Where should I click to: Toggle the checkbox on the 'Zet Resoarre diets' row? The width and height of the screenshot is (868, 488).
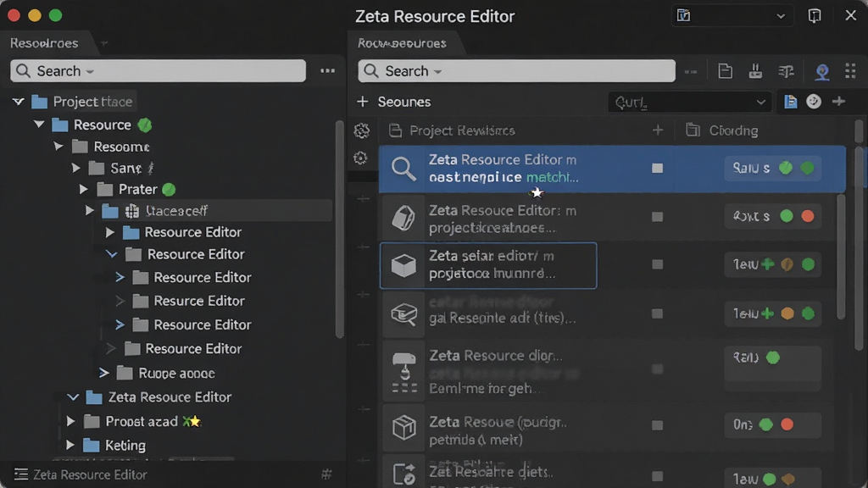click(657, 476)
